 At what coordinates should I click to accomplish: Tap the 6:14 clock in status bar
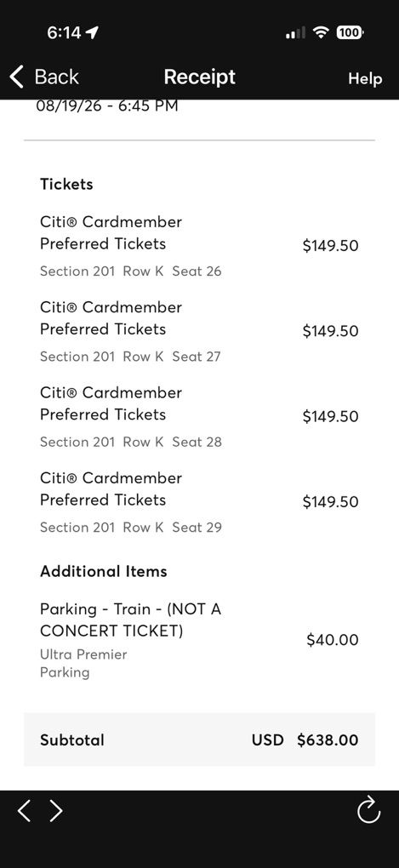64,32
